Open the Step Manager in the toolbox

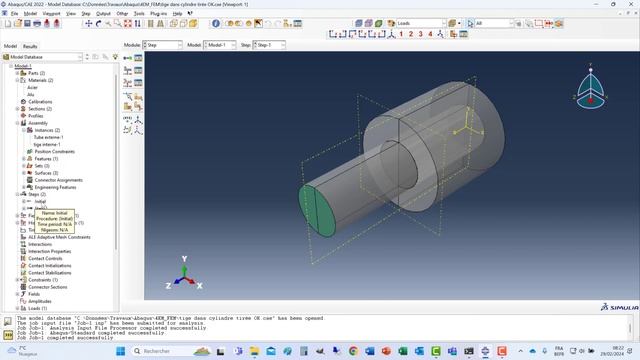[x=138, y=58]
